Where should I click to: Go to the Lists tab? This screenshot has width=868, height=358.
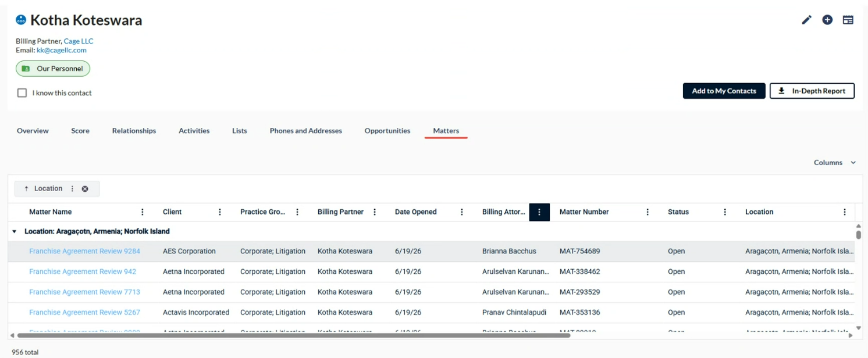click(x=239, y=131)
